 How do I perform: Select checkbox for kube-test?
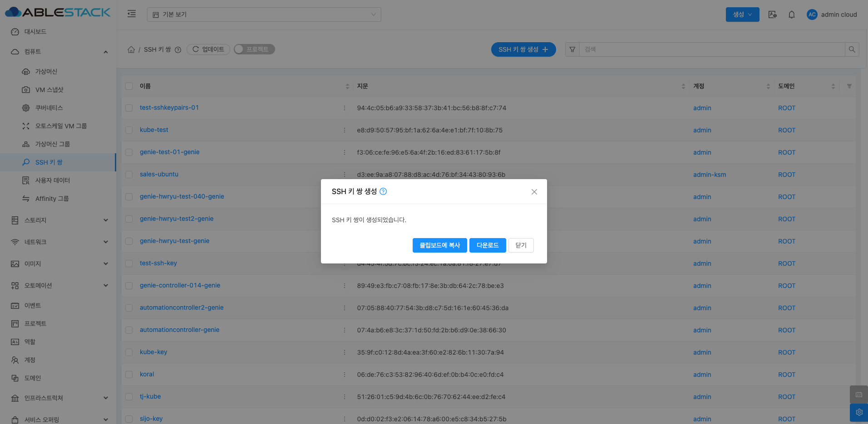(129, 130)
